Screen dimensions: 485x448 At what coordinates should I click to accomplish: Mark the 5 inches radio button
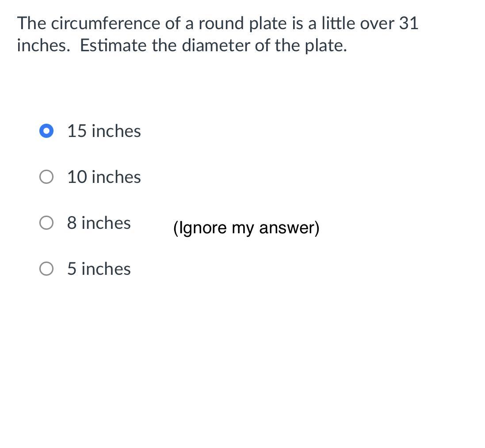pyautogui.click(x=46, y=269)
